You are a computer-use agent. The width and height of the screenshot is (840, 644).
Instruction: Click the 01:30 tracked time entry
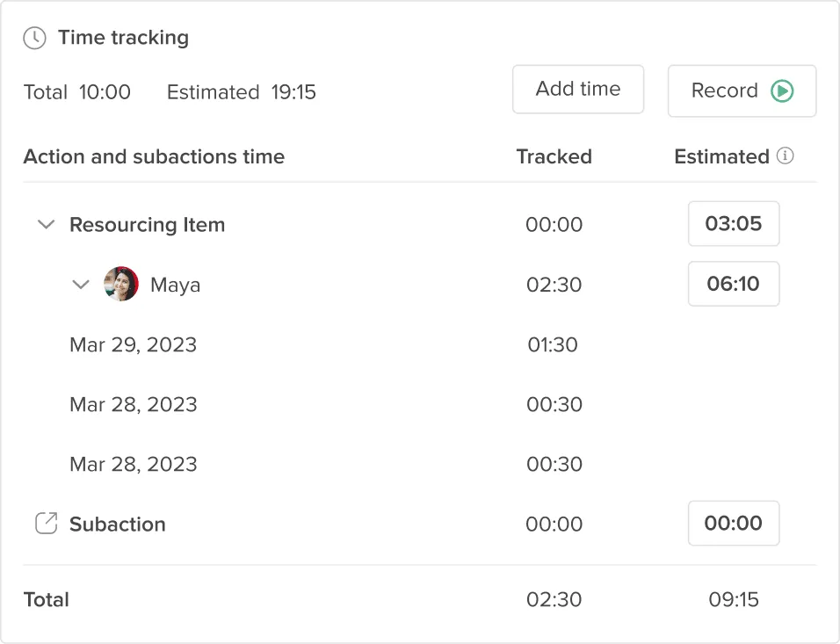pyautogui.click(x=553, y=344)
